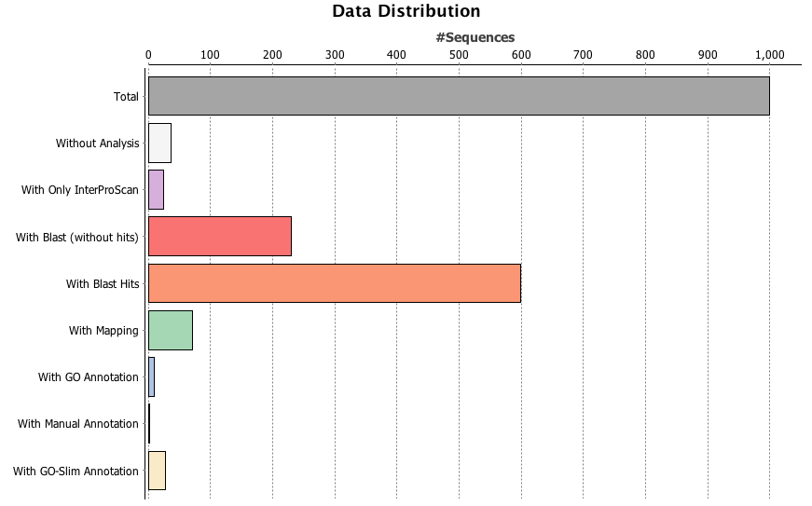The height and width of the screenshot is (506, 812).
Task: Click the Data Distribution chart title
Action: pyautogui.click(x=406, y=12)
